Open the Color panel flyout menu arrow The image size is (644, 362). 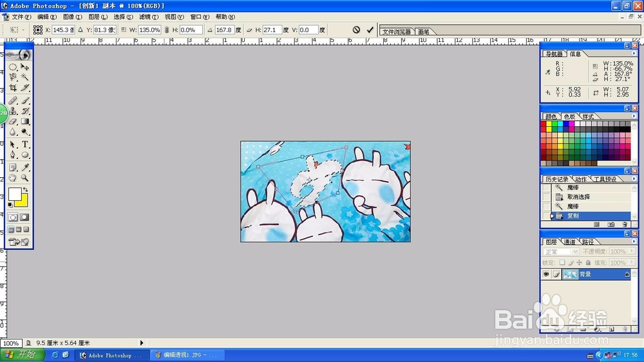[x=634, y=117]
